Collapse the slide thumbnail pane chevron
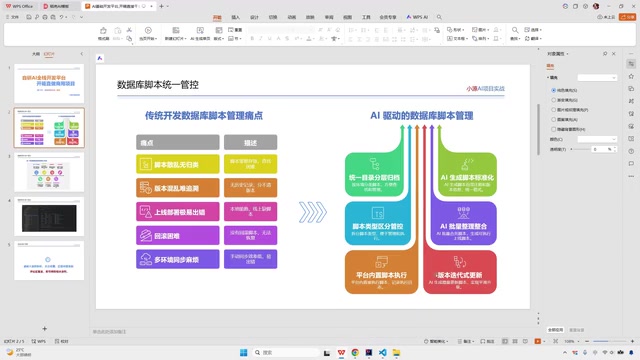Image resolution: width=640 pixels, height=360 pixels. [82, 53]
